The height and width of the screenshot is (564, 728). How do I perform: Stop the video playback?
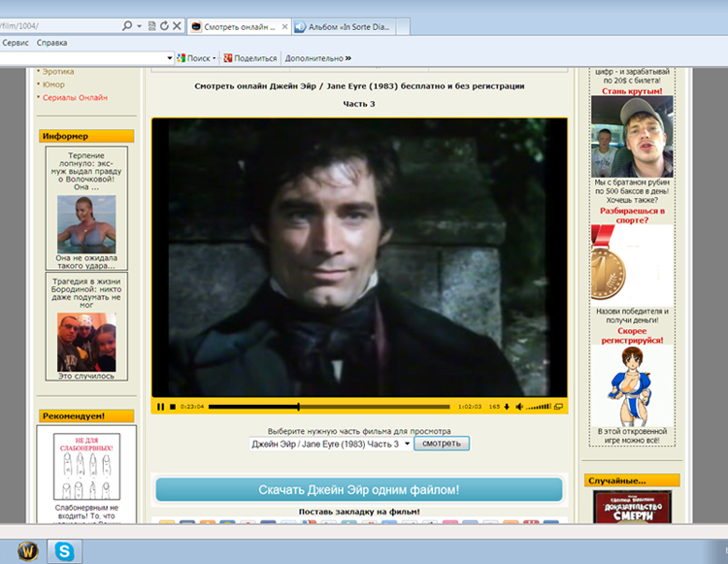[x=173, y=407]
